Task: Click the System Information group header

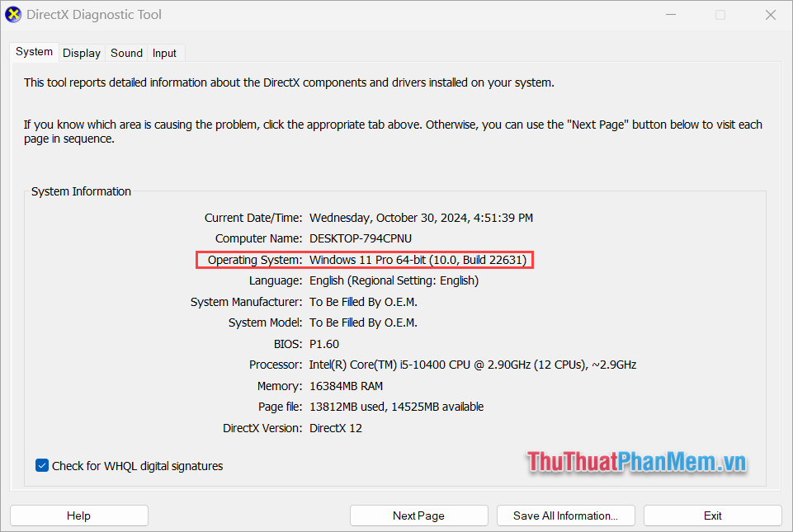Action: [x=81, y=191]
